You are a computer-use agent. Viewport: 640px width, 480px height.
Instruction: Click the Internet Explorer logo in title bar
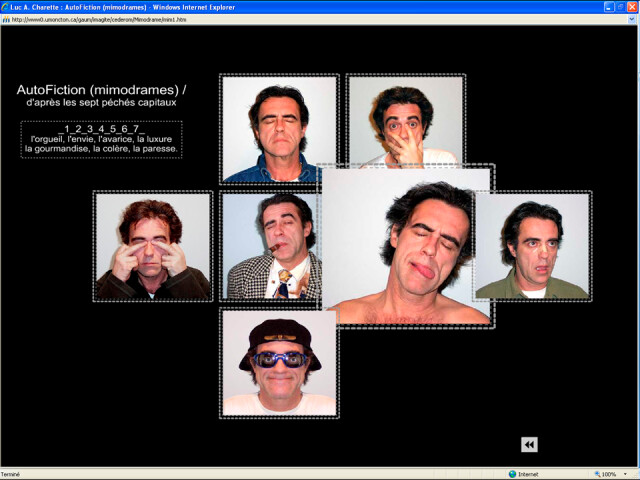pyautogui.click(x=8, y=6)
